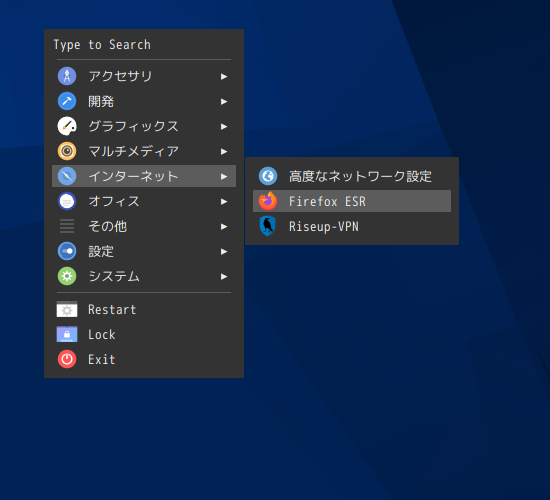This screenshot has width=550, height=500.
Task: Open the アクセサリ menu category
Action: pos(144,76)
